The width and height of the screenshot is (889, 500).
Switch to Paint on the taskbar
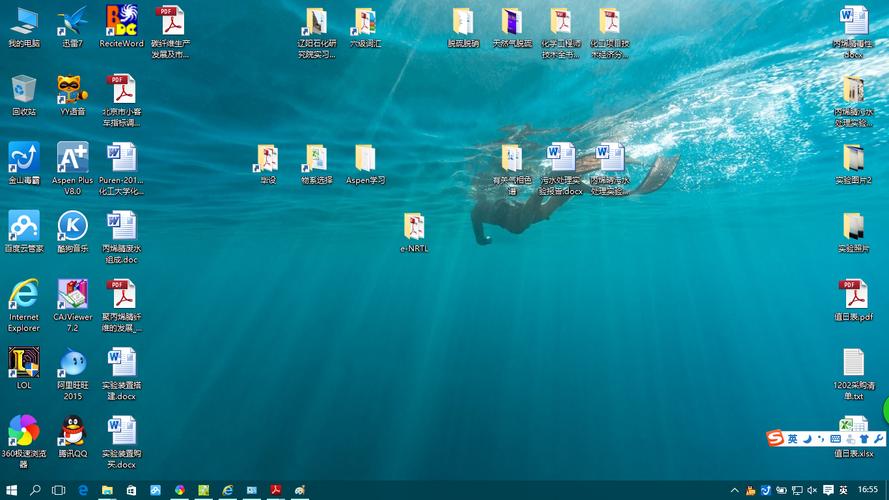point(300,490)
